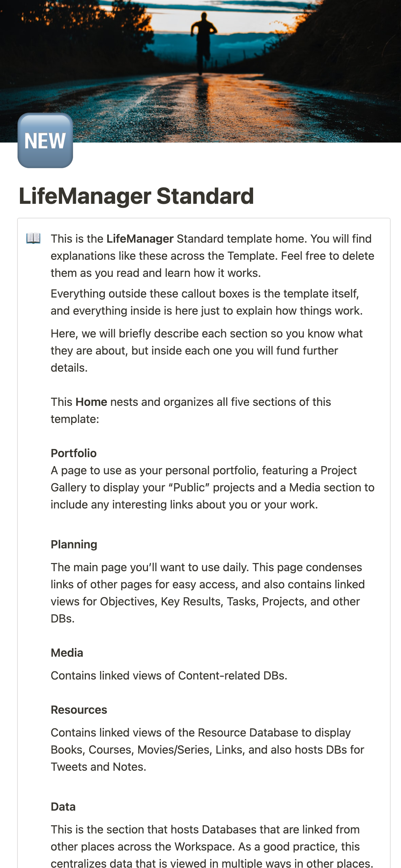This screenshot has height=868, width=401.
Task: Click the Data section description paragraph
Action: tap(212, 847)
